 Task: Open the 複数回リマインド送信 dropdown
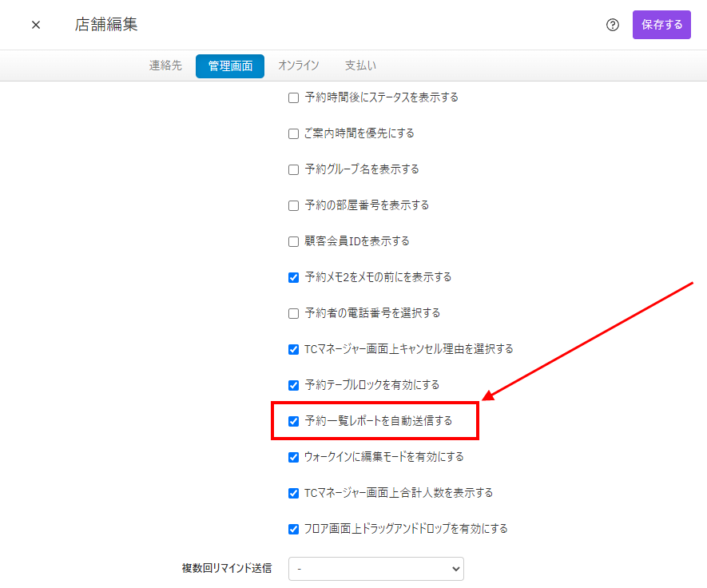click(375, 569)
